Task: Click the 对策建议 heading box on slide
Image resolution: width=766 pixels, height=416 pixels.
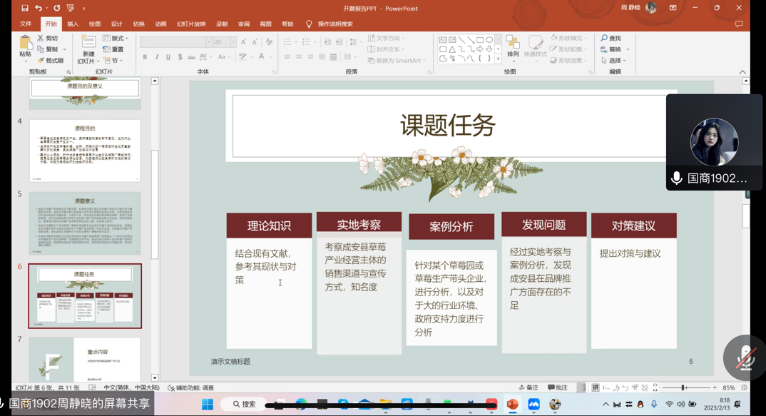Action: tap(632, 225)
